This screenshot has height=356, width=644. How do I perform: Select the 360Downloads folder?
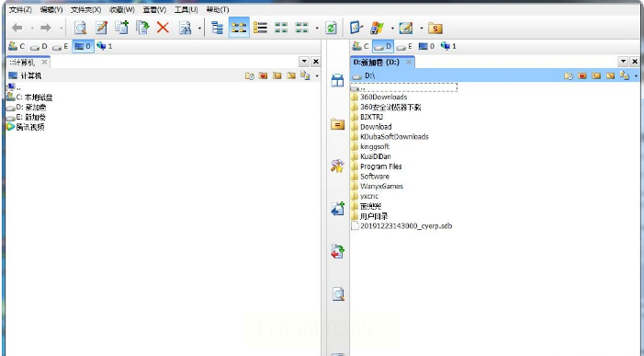379,97
